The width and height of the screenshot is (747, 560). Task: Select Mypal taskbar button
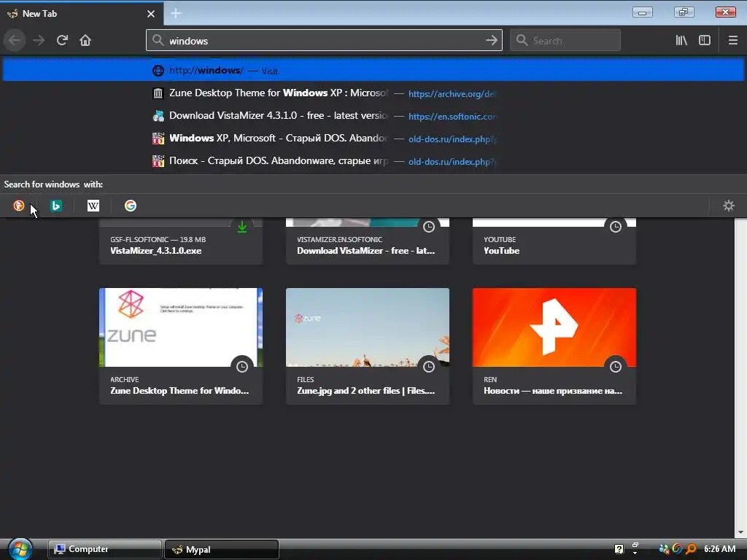[x=222, y=550]
